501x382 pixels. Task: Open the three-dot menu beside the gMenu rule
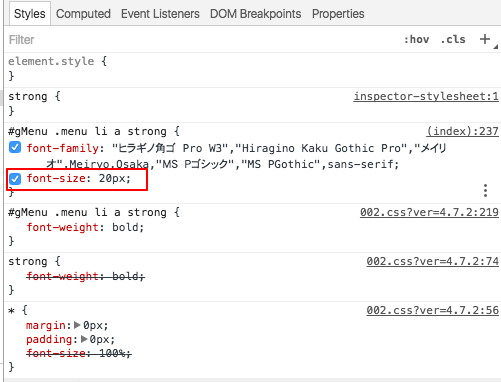pyautogui.click(x=485, y=190)
